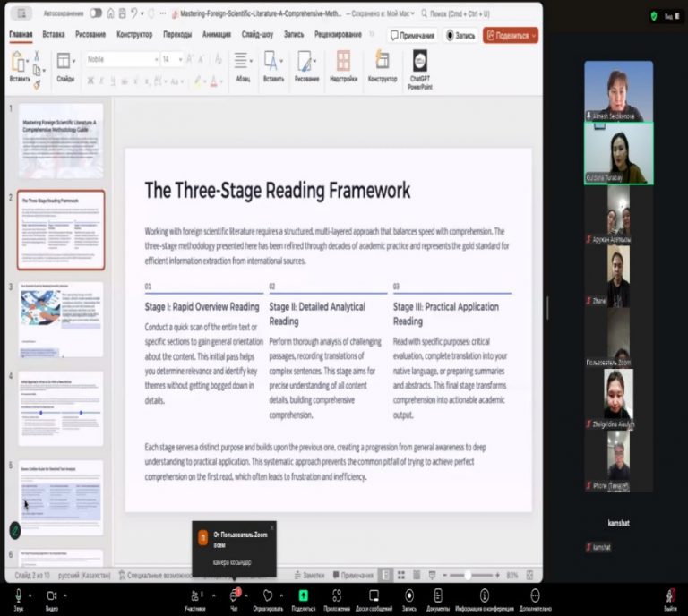Screen dimensions: 688x616
Task: Select slide 3 thumbnail in slide panel
Action: point(61,319)
